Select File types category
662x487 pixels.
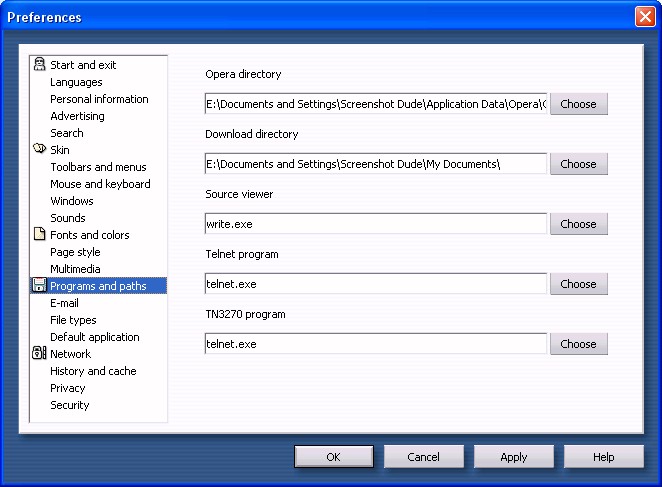coord(73,320)
